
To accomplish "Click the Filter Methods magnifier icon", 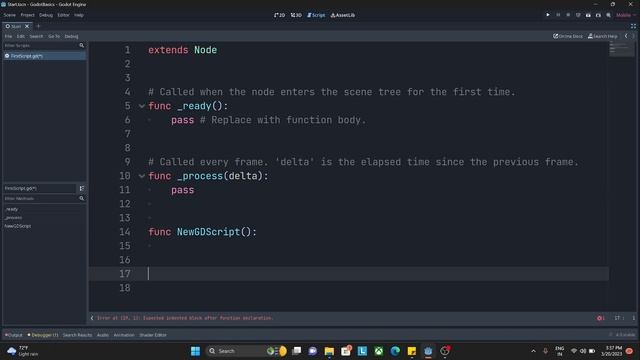I will click(82, 198).
